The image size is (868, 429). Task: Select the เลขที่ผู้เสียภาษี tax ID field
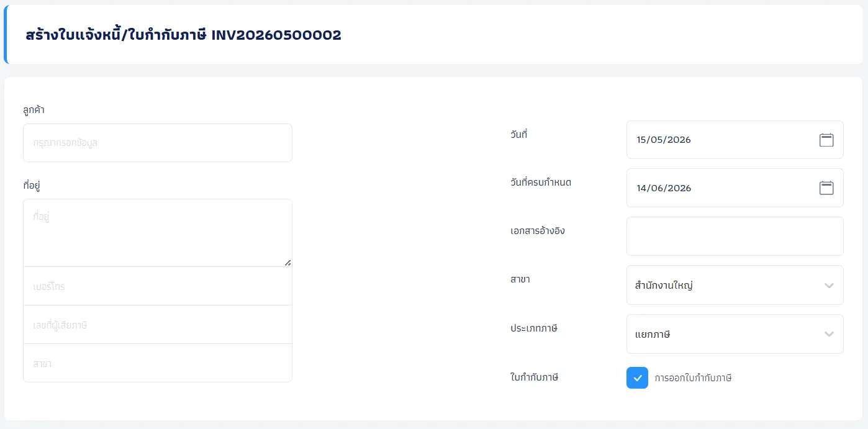(x=158, y=325)
